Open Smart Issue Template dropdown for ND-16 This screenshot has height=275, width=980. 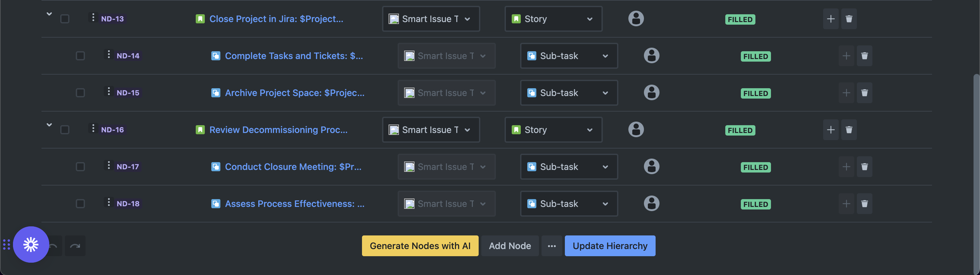tap(431, 130)
